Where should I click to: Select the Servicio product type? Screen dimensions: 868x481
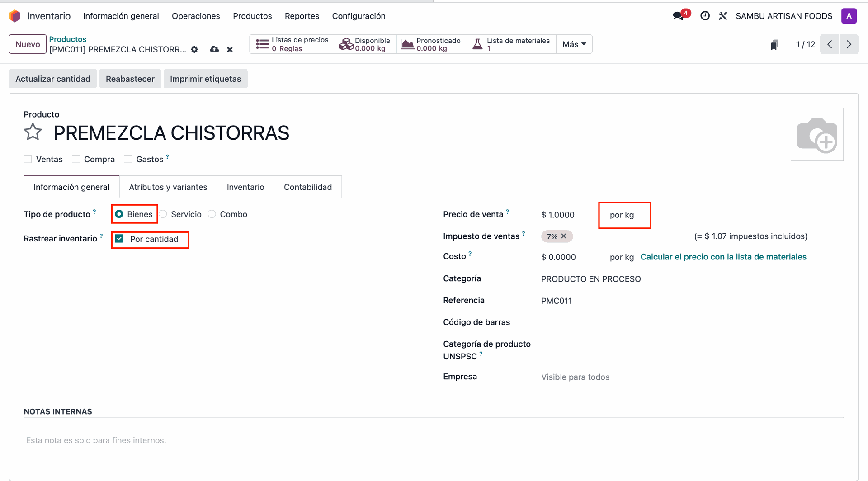tap(163, 214)
